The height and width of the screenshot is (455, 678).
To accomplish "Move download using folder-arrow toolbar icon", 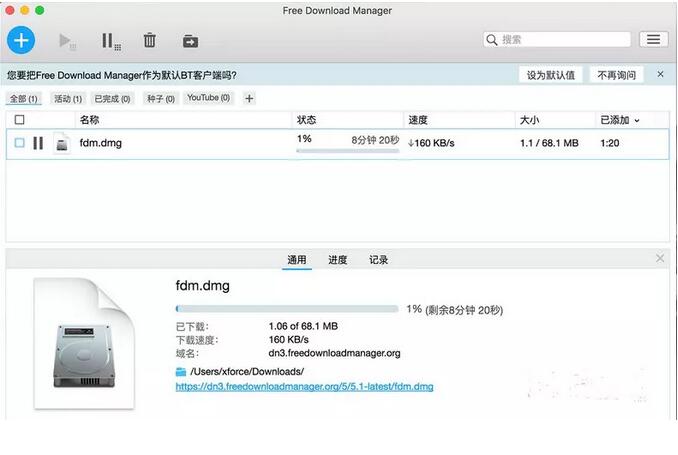I will click(x=190, y=41).
